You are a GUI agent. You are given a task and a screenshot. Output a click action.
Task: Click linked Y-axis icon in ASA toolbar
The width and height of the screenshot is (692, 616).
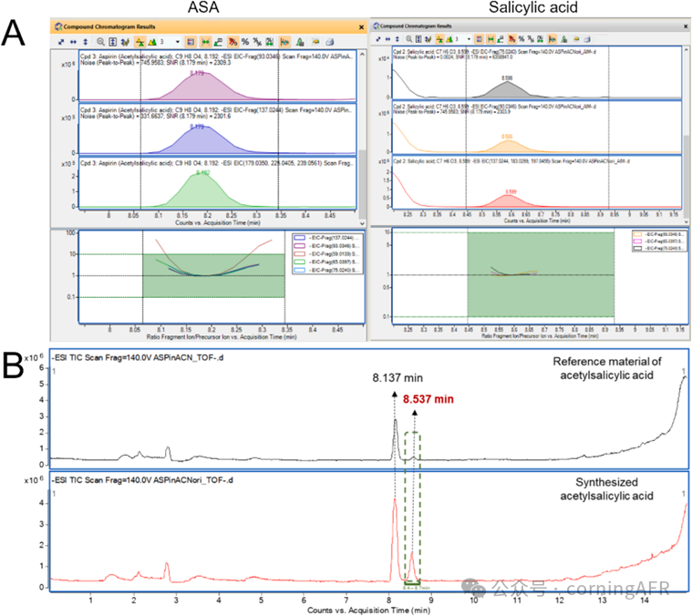coord(125,42)
